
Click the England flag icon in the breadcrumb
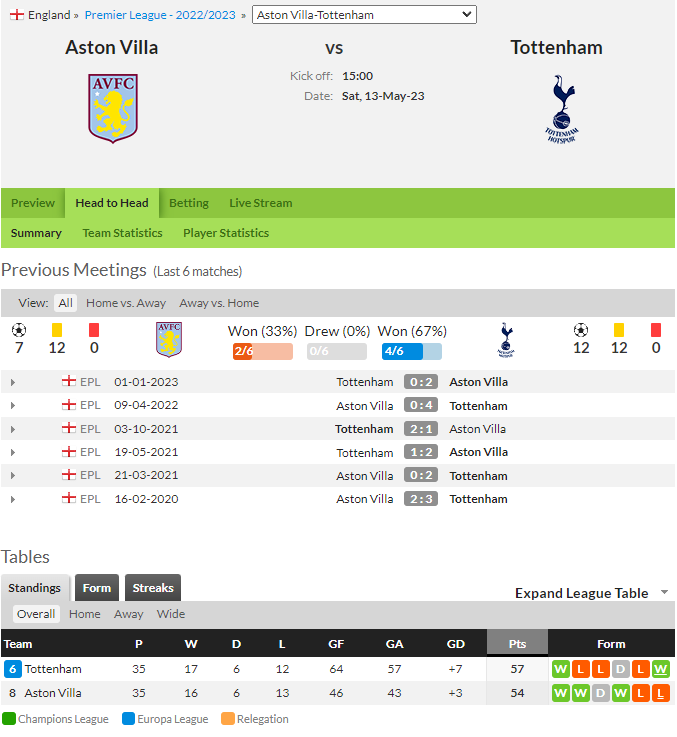coord(17,15)
